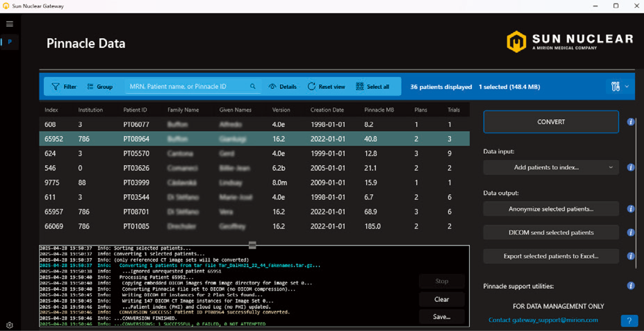
Task: Select patient row PT03626
Action: tap(254, 168)
